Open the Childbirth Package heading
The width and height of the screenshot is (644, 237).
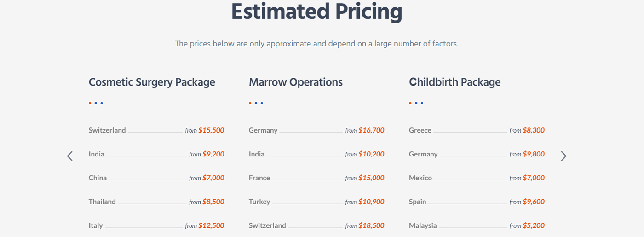(x=454, y=82)
